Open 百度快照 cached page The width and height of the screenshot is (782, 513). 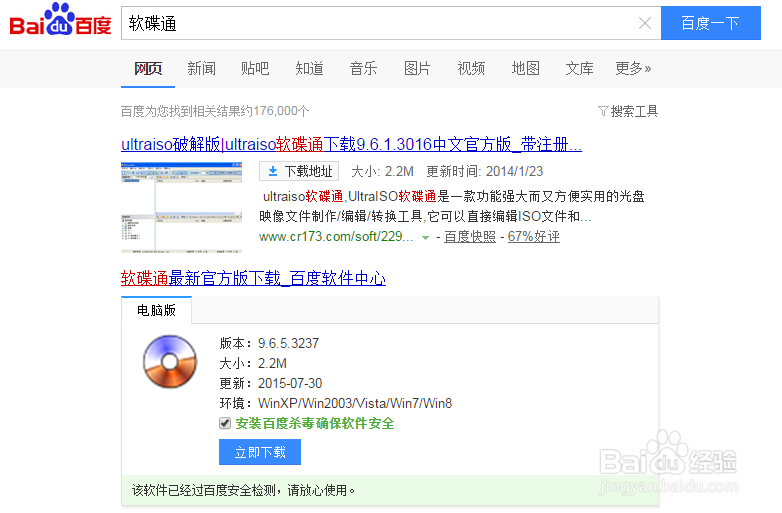click(470, 236)
